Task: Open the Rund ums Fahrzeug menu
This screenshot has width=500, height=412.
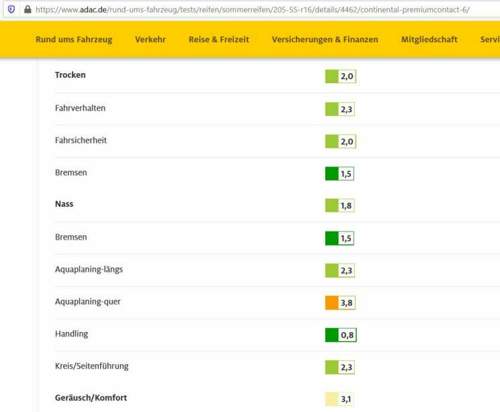Action: pos(74,39)
